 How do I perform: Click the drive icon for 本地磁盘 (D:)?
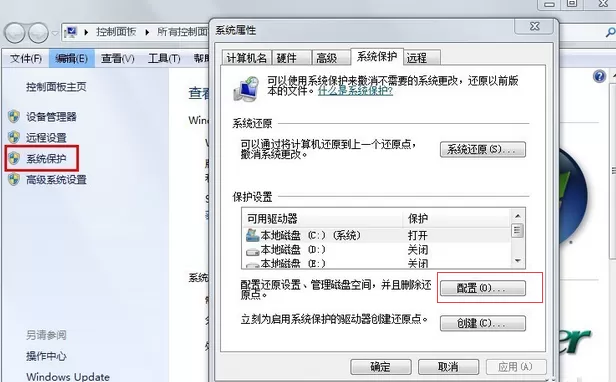pyautogui.click(x=252, y=251)
